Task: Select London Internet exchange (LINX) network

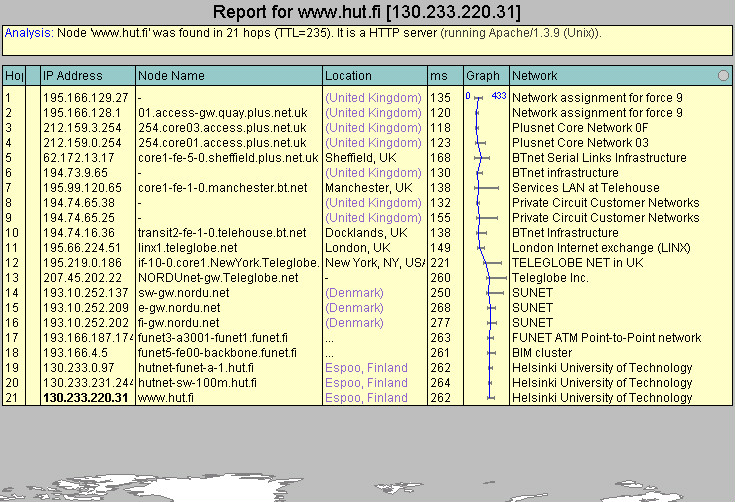Action: coord(601,247)
